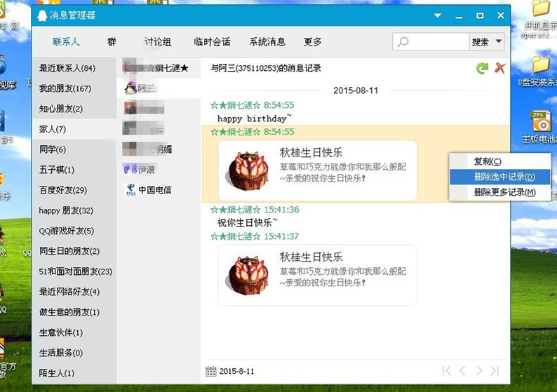Switch to the 系统消息 tab

click(267, 42)
